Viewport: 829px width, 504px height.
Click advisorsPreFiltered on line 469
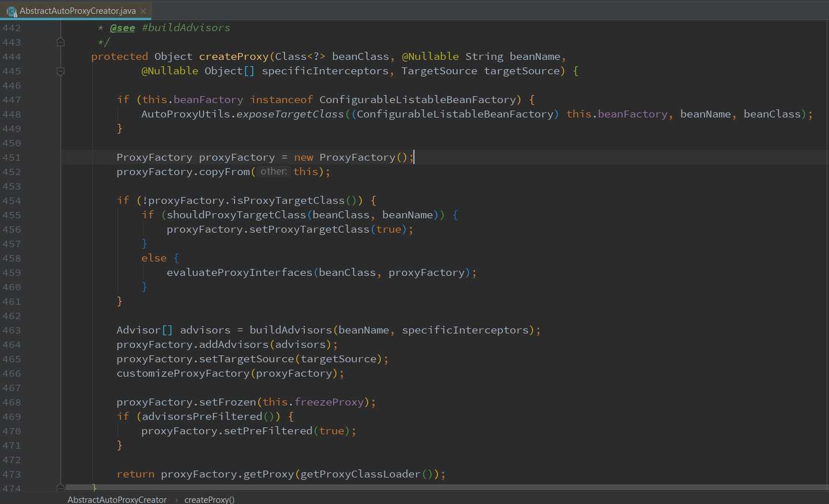[x=202, y=416]
